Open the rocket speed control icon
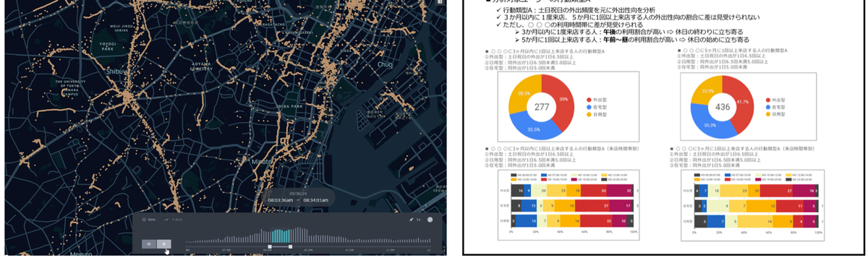868x260 pixels. coord(412,220)
